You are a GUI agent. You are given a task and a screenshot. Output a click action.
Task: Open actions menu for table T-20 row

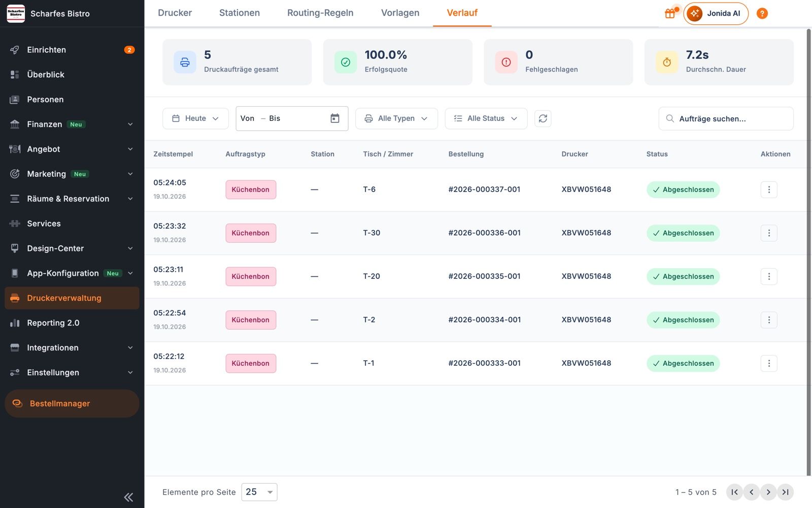[769, 276]
